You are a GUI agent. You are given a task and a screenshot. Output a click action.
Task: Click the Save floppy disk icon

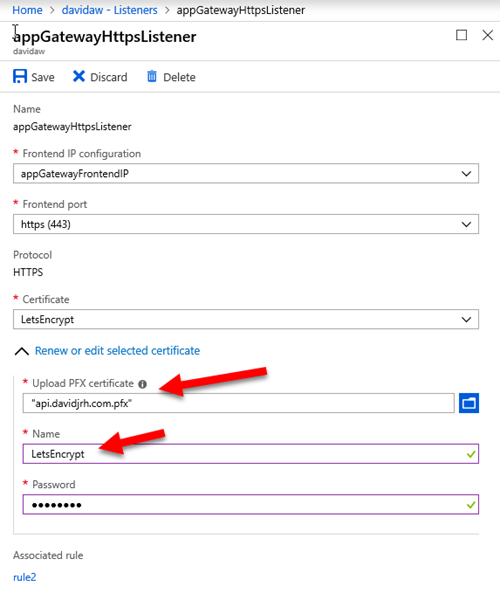[x=20, y=76]
